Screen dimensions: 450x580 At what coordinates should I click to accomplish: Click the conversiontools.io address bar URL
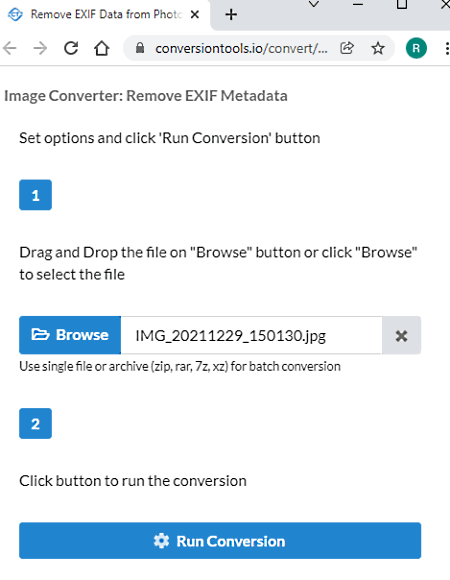tap(241, 48)
